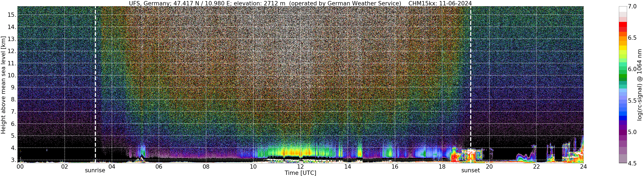Click the 5.0 colorbar tick label
This screenshot has width=644, height=177.
(x=632, y=132)
